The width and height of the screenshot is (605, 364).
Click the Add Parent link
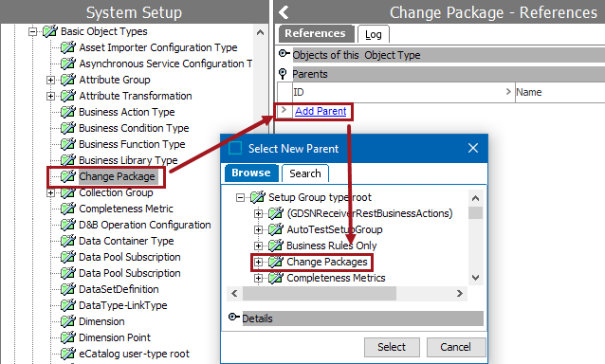click(321, 111)
